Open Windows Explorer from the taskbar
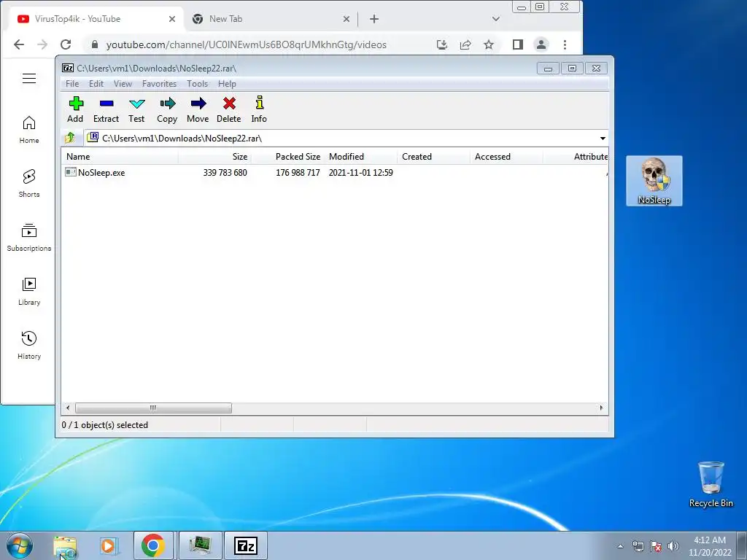This screenshot has height=560, width=747. tap(65, 546)
